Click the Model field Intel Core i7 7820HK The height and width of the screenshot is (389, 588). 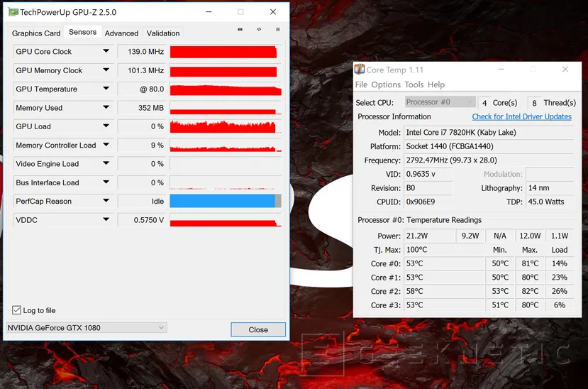click(489, 133)
